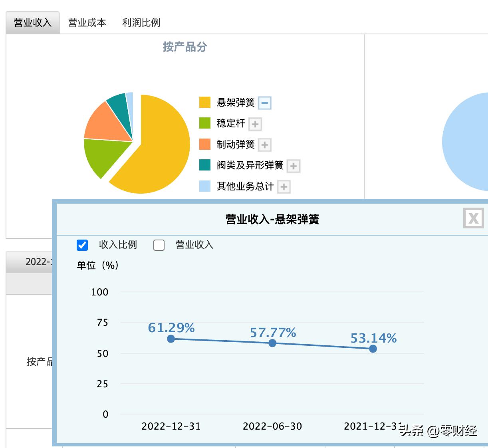Collapse 悬架弹簧 using its minus icon

pos(264,103)
